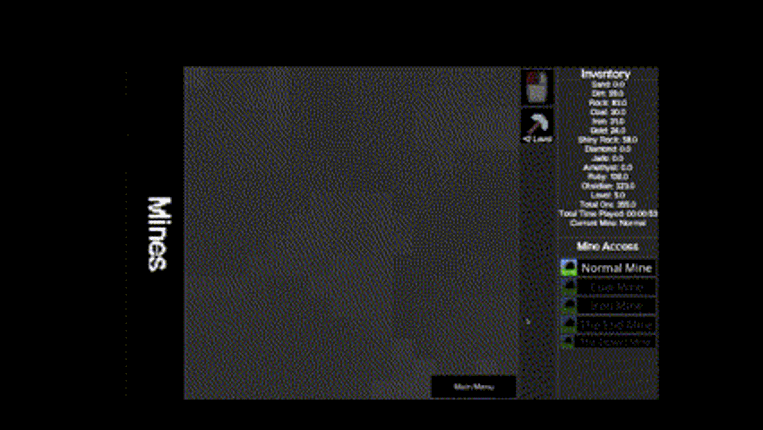Click the Current Mine: Normal line
Screen dimensions: 763x430
608,223
